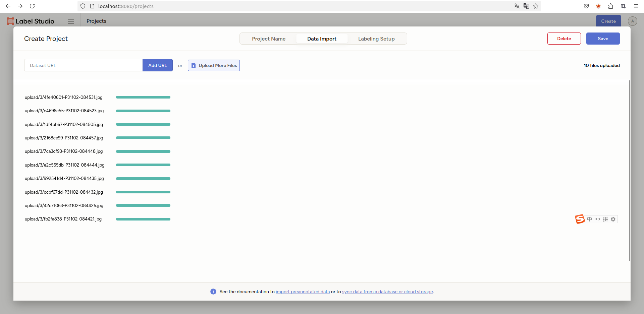Reload the page with browser refresh icon
The height and width of the screenshot is (314, 644).
coord(32,6)
